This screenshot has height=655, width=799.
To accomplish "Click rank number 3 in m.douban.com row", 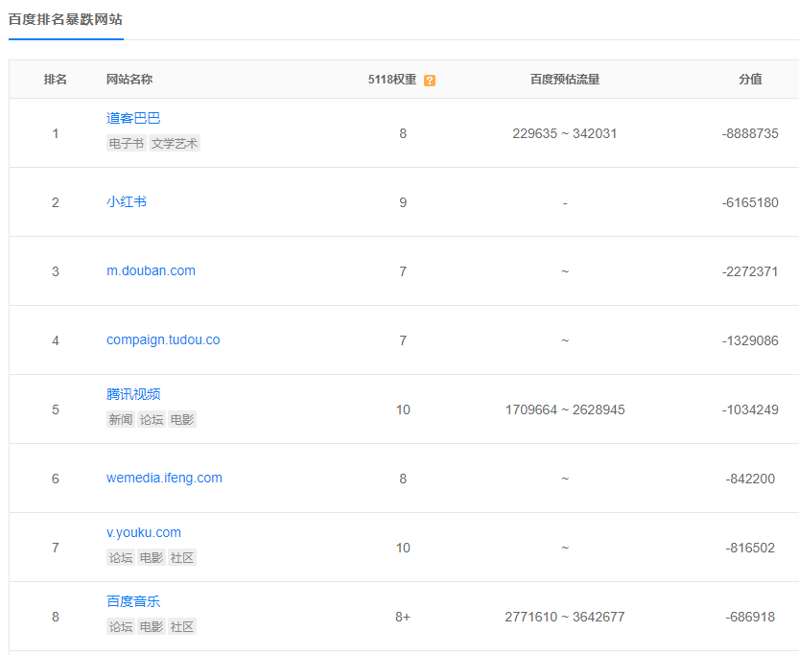I will [55, 271].
